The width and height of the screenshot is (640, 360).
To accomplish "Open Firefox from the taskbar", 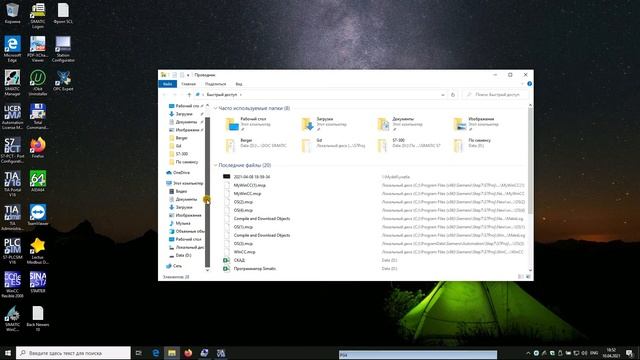I will coord(188,353).
